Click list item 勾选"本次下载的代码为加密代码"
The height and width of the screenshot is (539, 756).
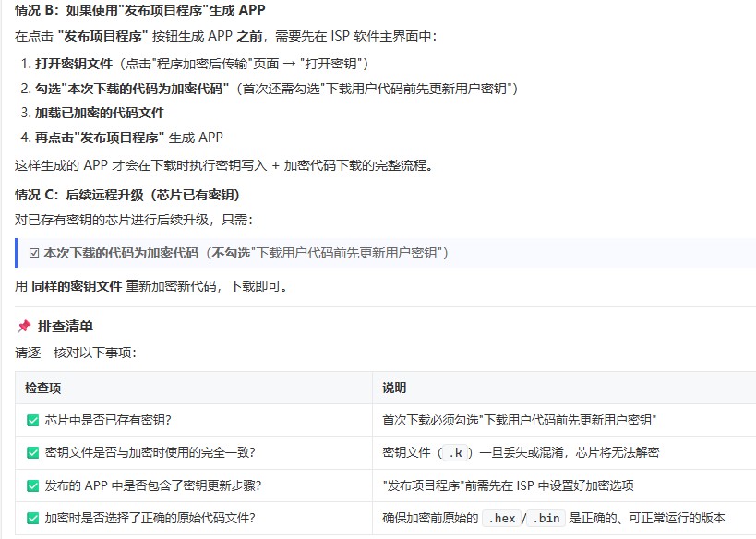[270, 89]
